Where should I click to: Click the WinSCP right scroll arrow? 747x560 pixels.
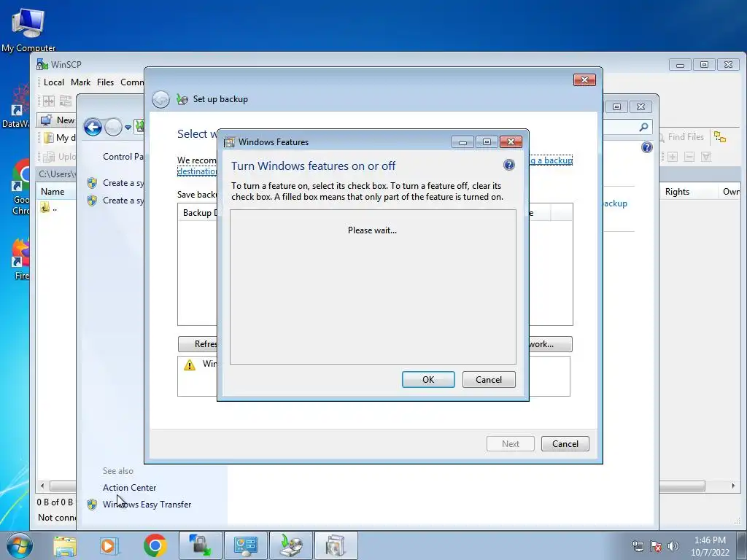click(x=733, y=486)
